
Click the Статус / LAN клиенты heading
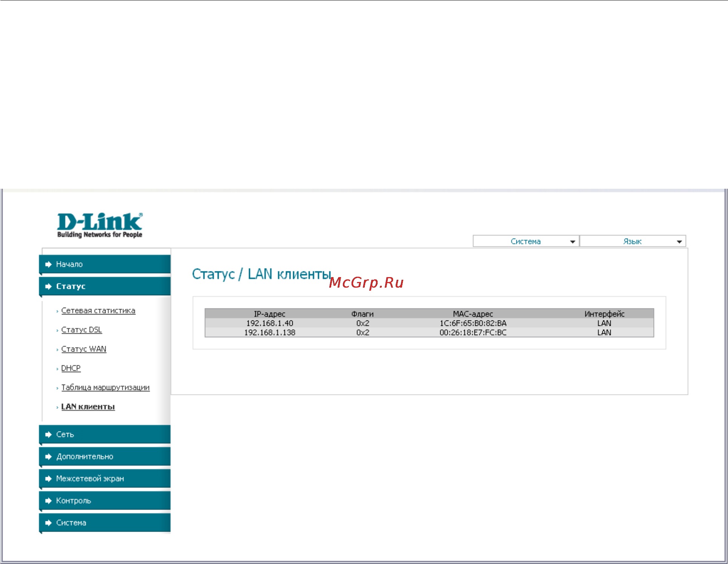[262, 274]
